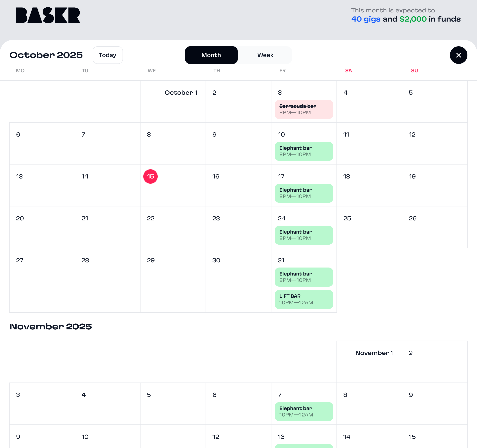
Task: Open the Elephant bar gig on October 31
Action: [304, 277]
